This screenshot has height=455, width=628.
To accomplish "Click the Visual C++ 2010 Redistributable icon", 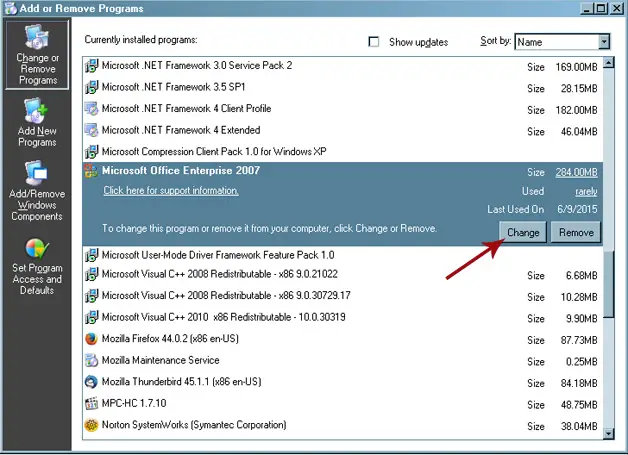I will (x=91, y=318).
